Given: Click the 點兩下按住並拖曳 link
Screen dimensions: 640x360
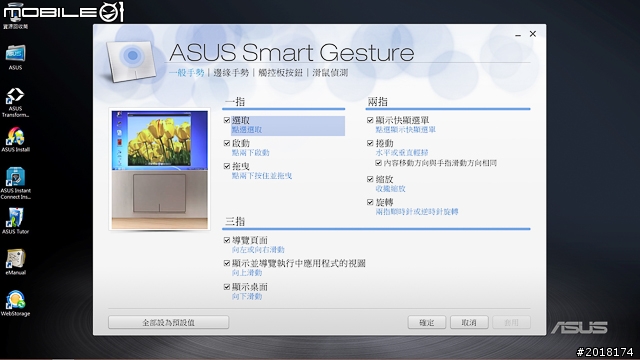Looking at the screenshot, I should (262, 176).
